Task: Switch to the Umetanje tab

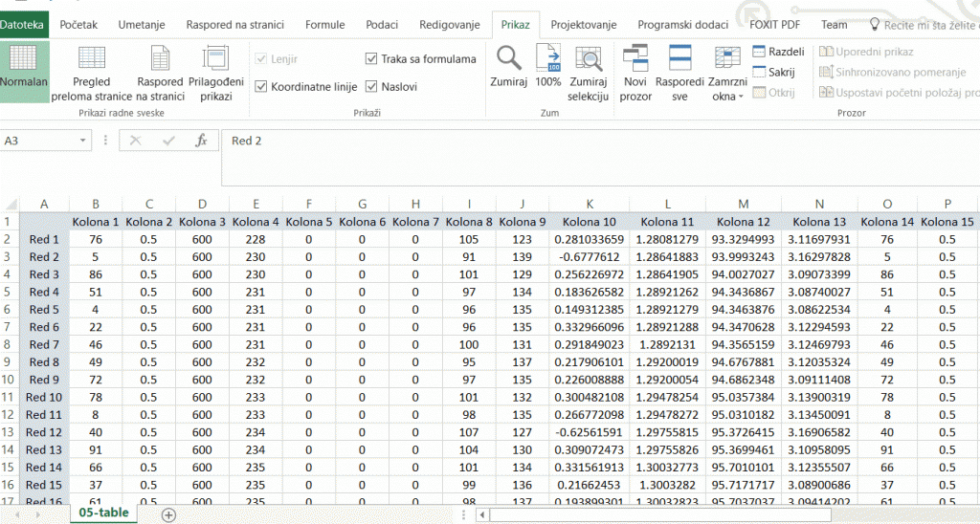Action: (142, 24)
